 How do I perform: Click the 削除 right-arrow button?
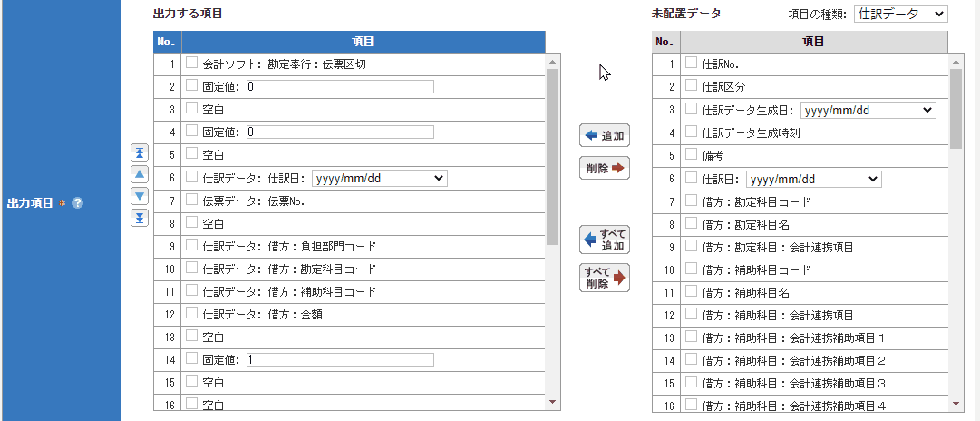604,168
